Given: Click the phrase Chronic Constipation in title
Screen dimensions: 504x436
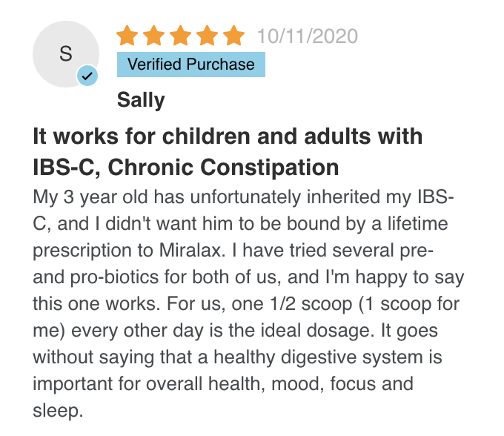Looking at the screenshot, I should click(x=223, y=168).
